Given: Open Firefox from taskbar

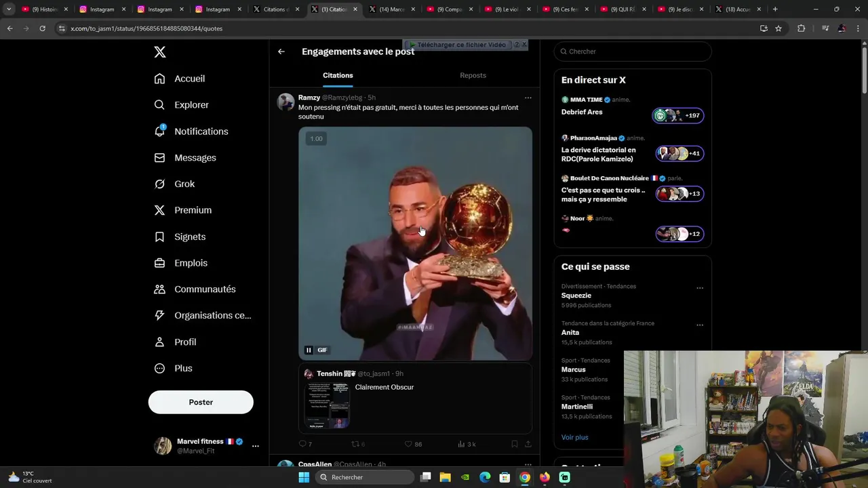Looking at the screenshot, I should click(x=545, y=477).
